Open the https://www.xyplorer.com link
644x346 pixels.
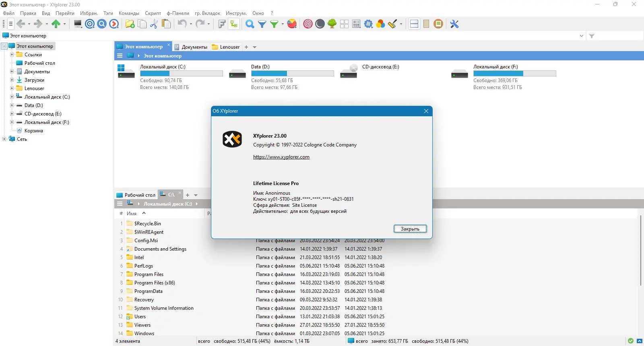coord(281,157)
